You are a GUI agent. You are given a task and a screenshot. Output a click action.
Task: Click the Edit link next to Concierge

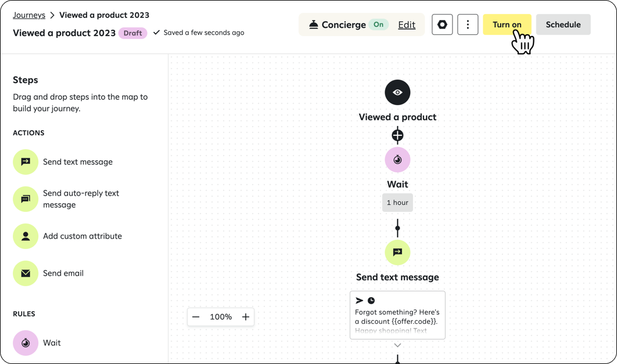click(x=407, y=24)
